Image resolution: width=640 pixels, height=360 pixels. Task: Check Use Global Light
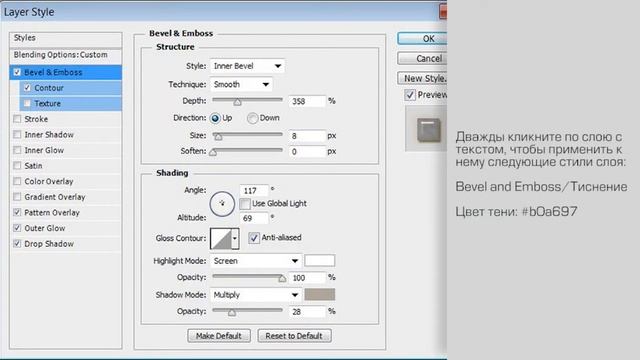point(245,204)
